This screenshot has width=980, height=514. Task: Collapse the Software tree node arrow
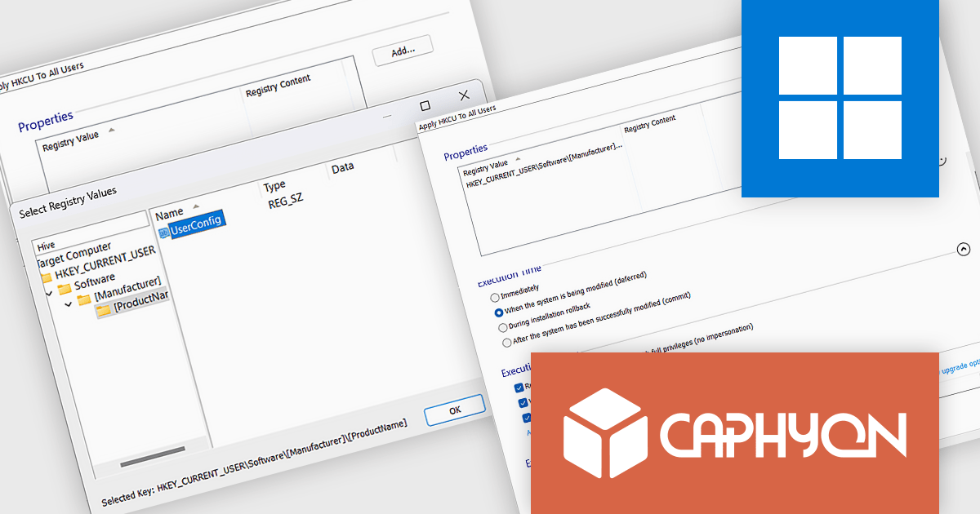48,292
